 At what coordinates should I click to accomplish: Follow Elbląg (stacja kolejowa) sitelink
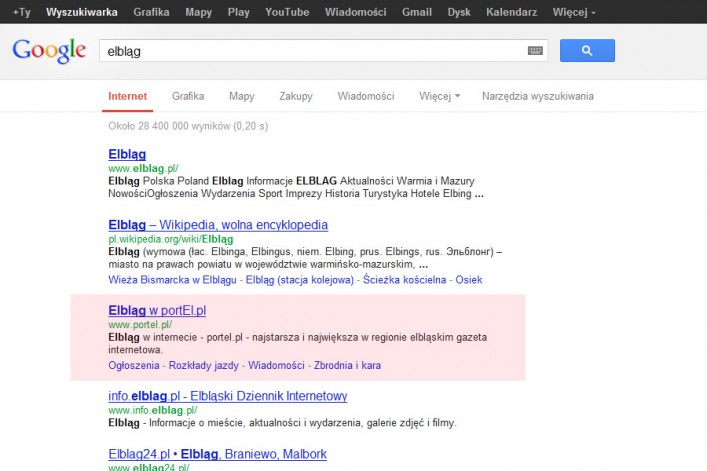coord(300,280)
